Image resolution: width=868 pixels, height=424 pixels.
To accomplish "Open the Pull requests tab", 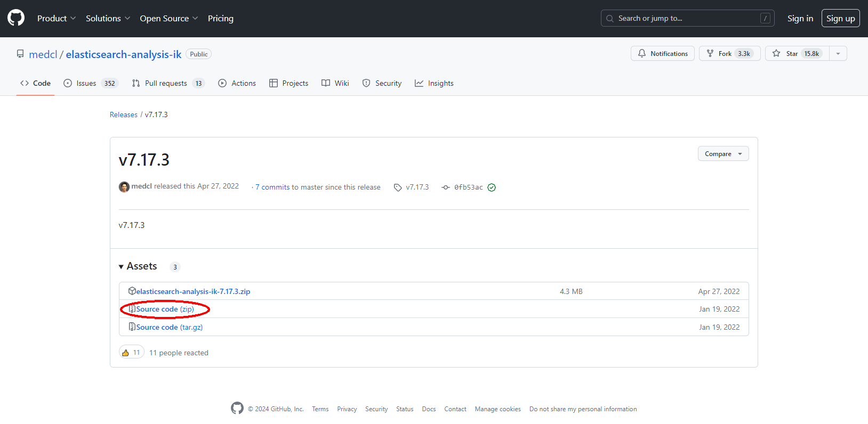I will point(167,84).
